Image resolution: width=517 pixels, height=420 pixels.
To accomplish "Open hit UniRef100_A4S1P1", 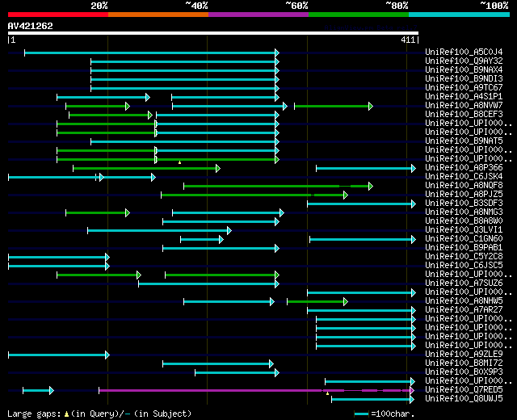I will [464, 96].
